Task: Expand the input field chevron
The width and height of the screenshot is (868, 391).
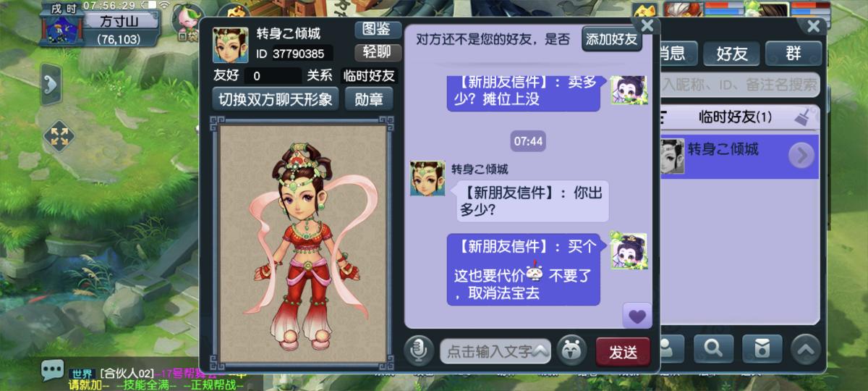Action: coord(540,351)
